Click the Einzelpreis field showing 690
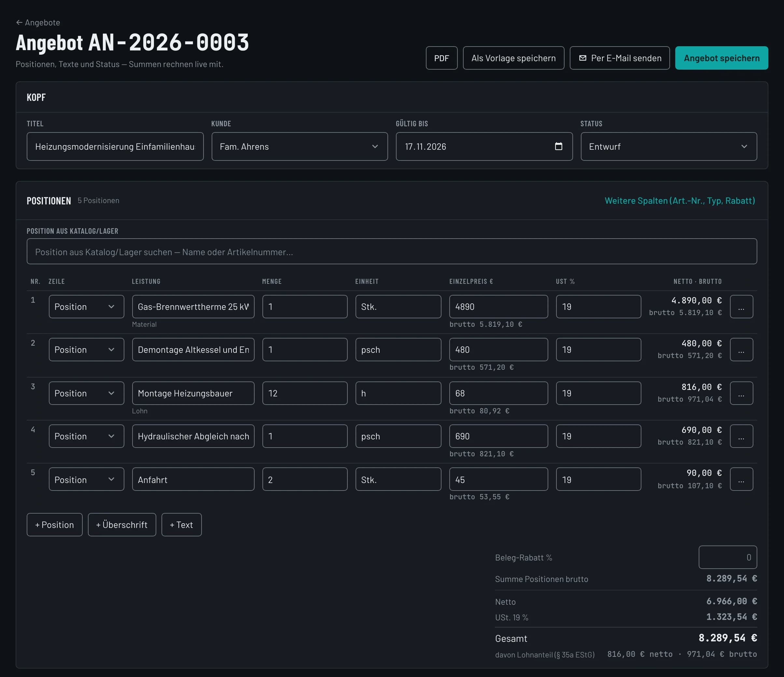The width and height of the screenshot is (784, 677). [498, 436]
